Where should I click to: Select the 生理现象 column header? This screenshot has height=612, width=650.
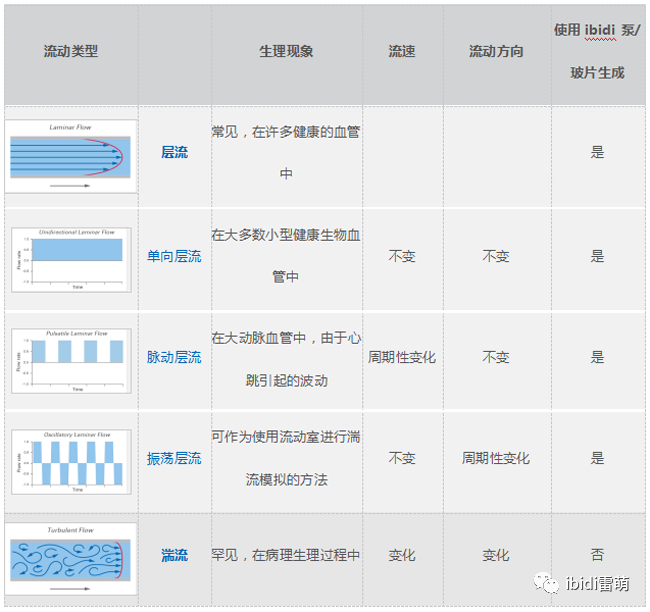286,51
